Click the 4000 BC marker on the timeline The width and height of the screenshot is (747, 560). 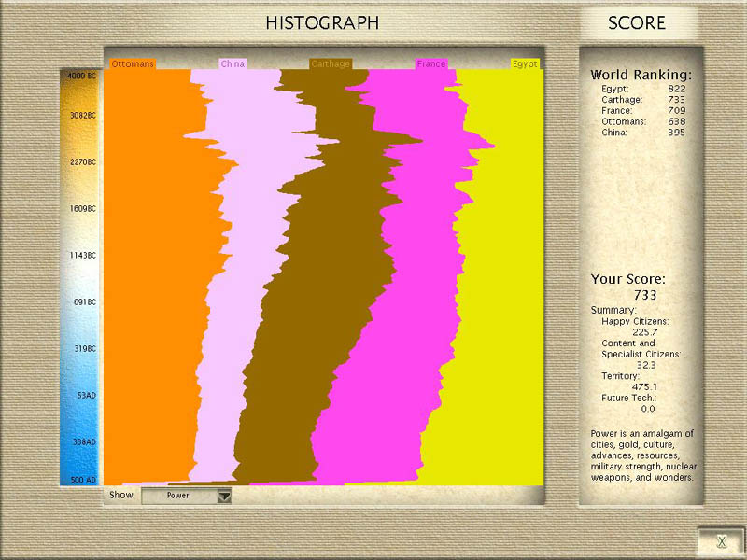pos(81,76)
